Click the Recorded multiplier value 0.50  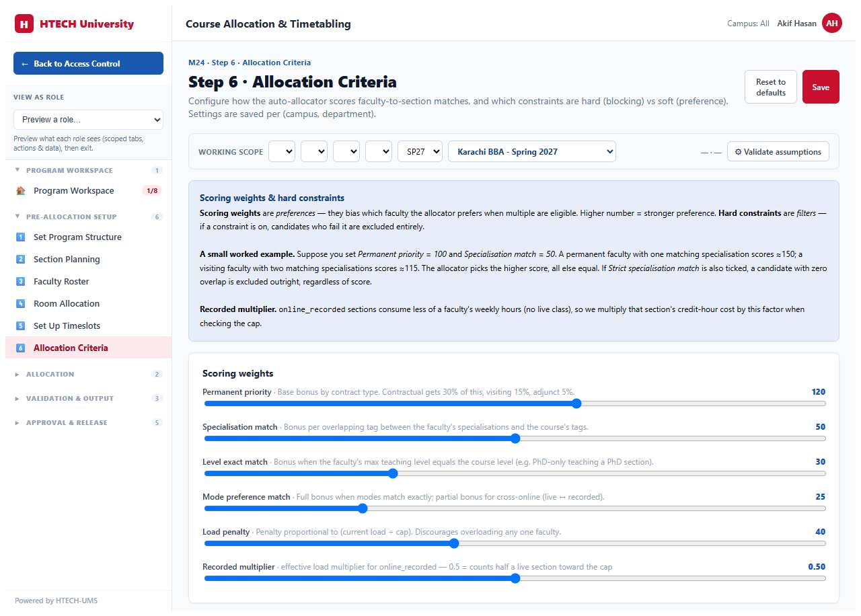tap(817, 566)
